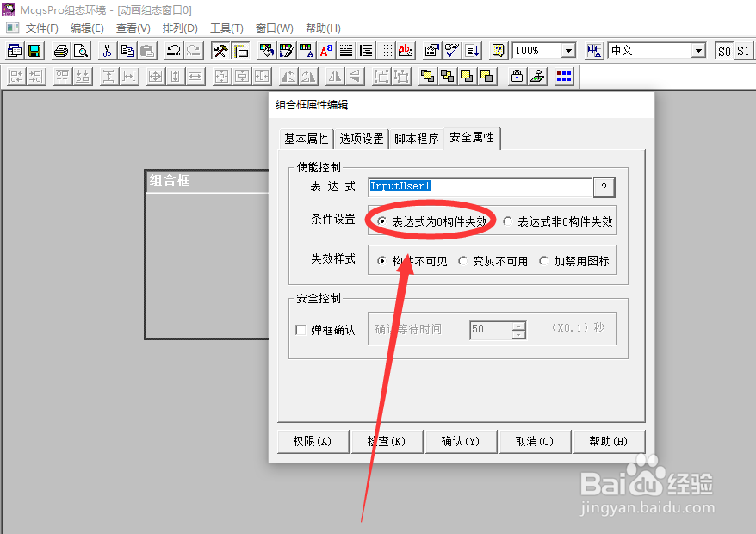Toggle the yellow-bordered window ruler icon
This screenshot has width=756, height=534.
pos(240,51)
